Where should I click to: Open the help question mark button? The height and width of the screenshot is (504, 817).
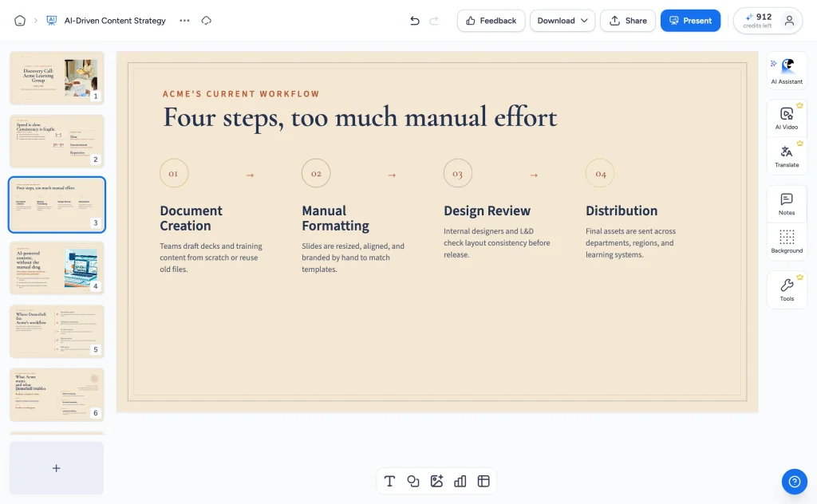(x=794, y=482)
